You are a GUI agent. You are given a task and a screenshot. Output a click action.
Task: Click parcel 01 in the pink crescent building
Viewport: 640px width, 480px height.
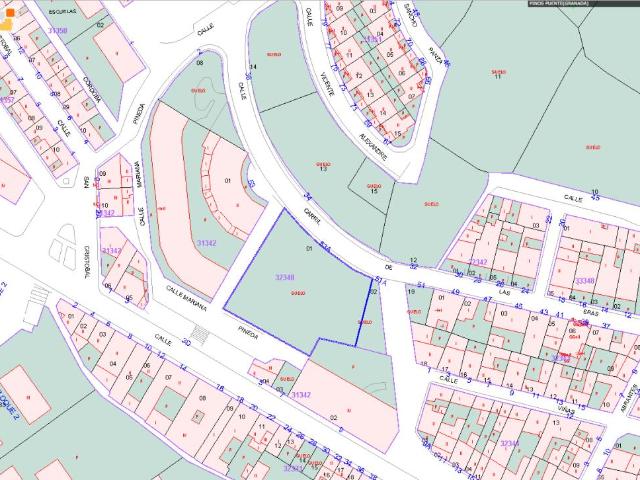228,181
